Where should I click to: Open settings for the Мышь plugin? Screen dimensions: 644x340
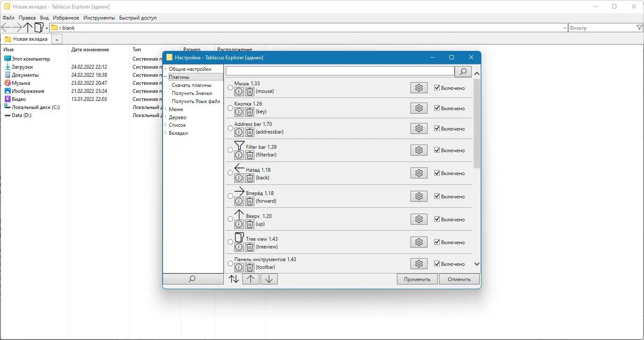(x=419, y=88)
